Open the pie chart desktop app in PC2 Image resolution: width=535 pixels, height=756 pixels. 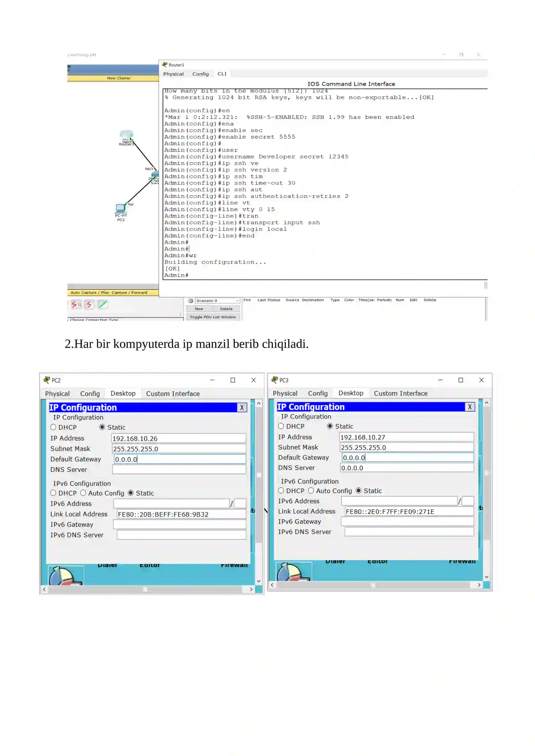66,576
